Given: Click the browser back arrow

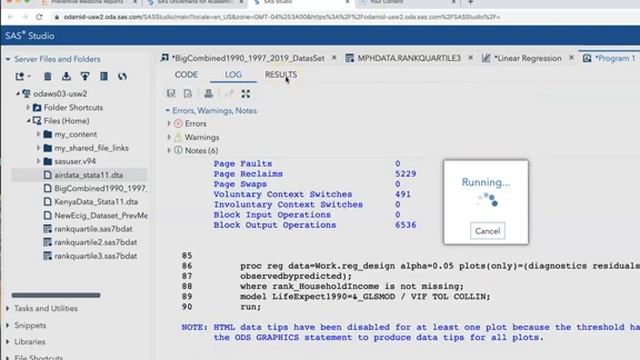Looking at the screenshot, I should point(10,17).
